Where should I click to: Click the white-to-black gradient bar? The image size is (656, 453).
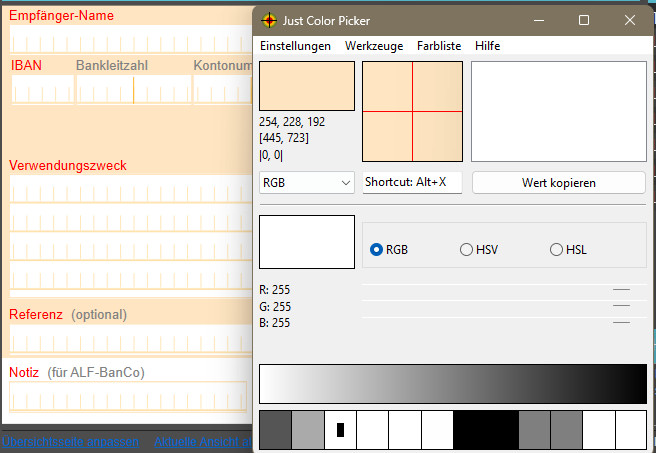click(x=452, y=384)
